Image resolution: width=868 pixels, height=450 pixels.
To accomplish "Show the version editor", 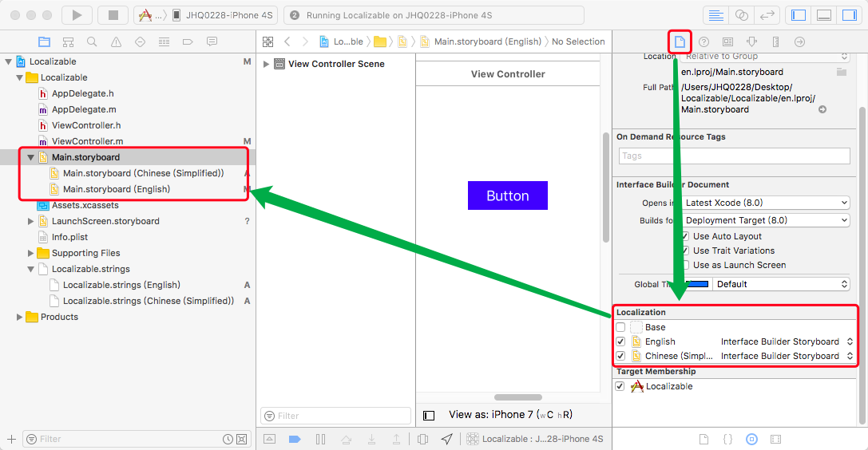I will point(767,15).
